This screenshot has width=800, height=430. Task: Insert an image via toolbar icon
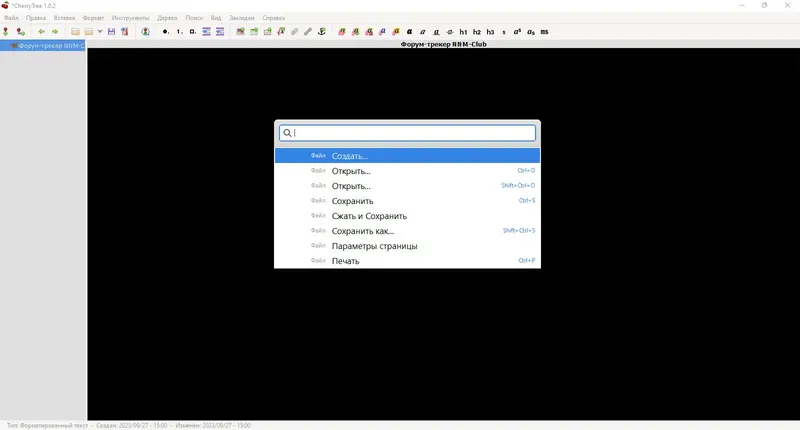(240, 32)
